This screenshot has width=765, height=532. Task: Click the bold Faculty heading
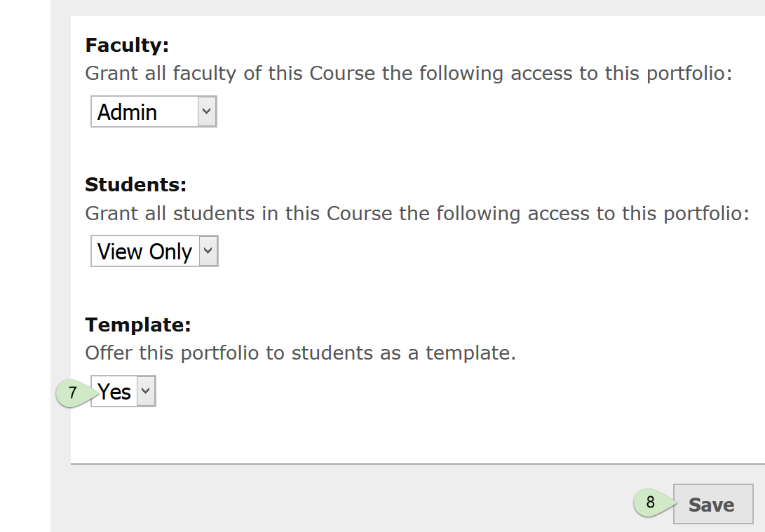127,45
